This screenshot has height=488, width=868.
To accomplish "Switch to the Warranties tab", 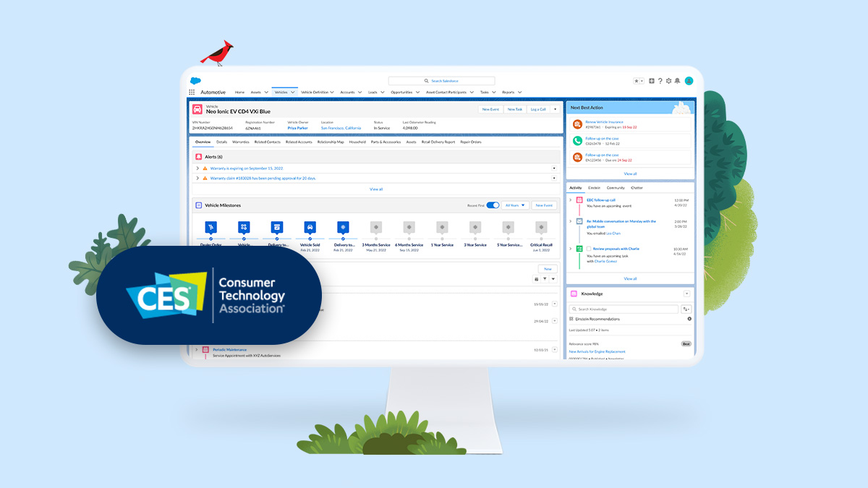I will tap(240, 142).
